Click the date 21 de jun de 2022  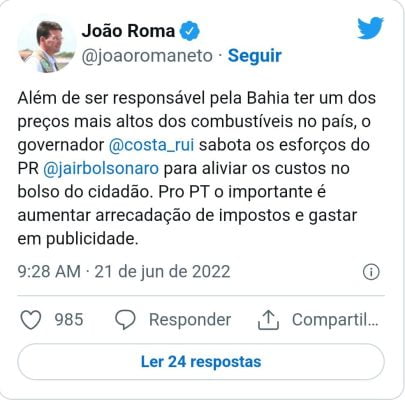pos(162,272)
